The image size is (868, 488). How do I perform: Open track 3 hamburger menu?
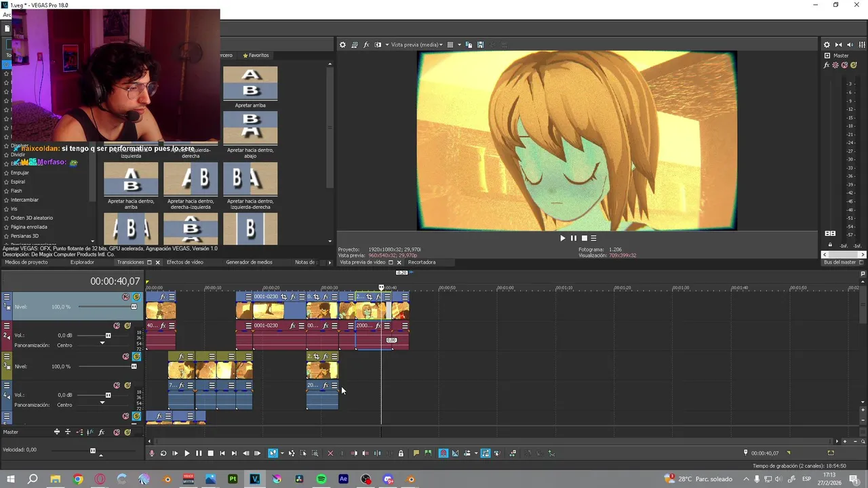[x=7, y=357]
